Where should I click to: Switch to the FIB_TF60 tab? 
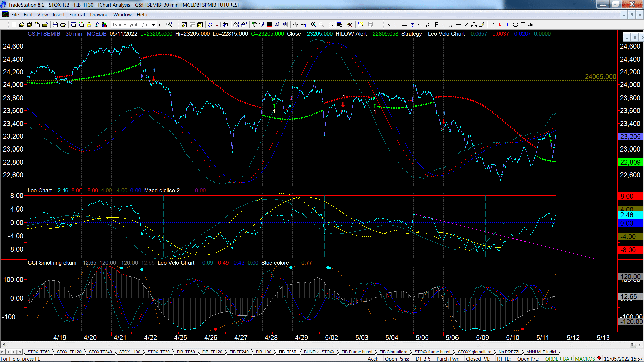186,352
